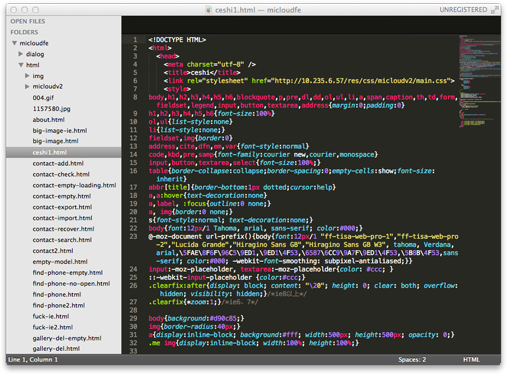Open contact-import.html file

pyautogui.click(x=62, y=218)
